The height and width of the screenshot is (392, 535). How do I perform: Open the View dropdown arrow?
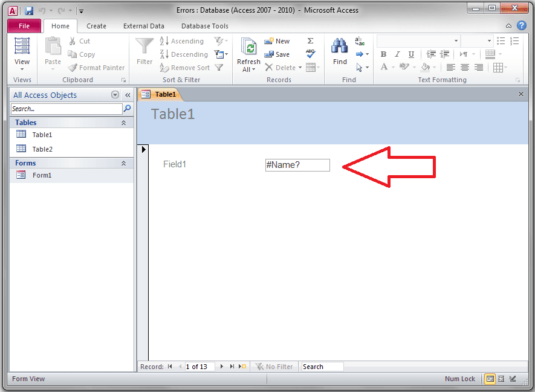point(22,69)
